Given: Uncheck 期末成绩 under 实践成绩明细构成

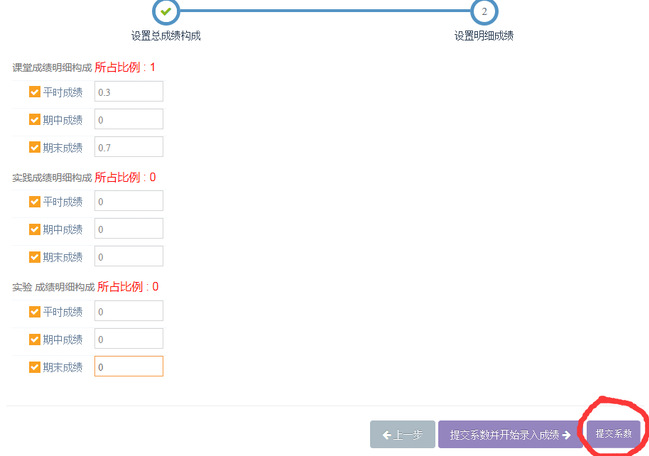Looking at the screenshot, I should (35, 257).
